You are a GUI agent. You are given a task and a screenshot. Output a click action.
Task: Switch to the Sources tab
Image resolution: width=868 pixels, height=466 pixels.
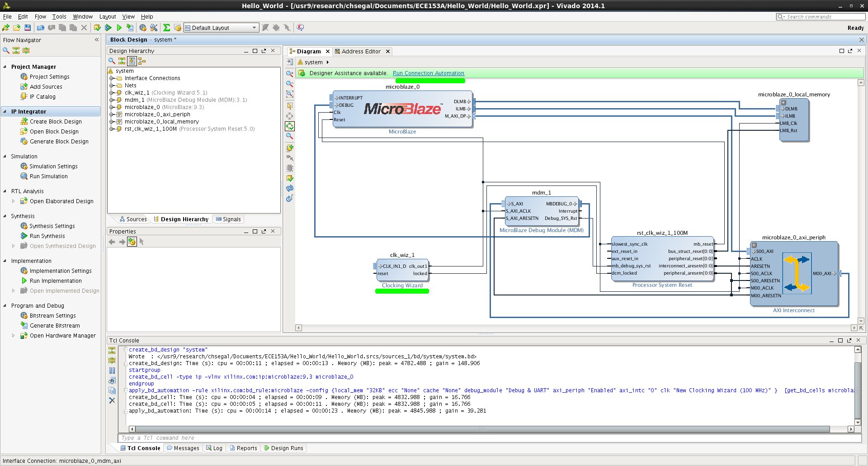pos(133,219)
